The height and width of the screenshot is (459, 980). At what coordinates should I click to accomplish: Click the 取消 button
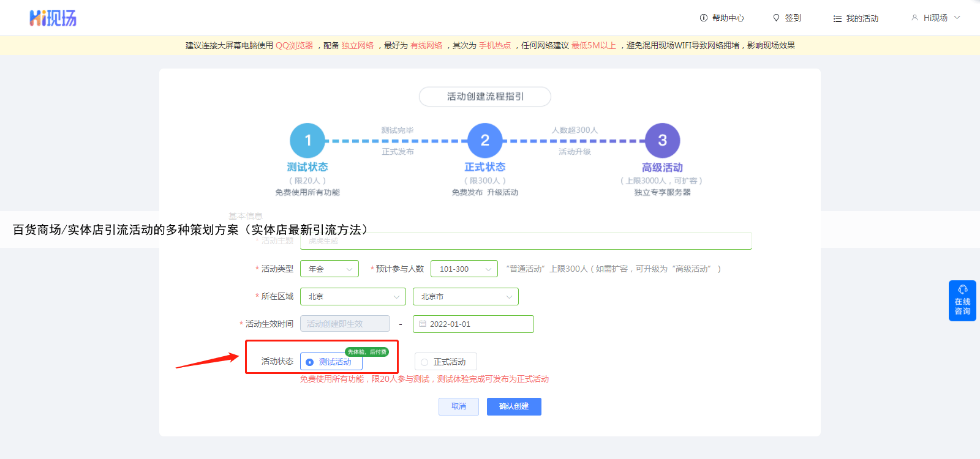[x=458, y=406]
